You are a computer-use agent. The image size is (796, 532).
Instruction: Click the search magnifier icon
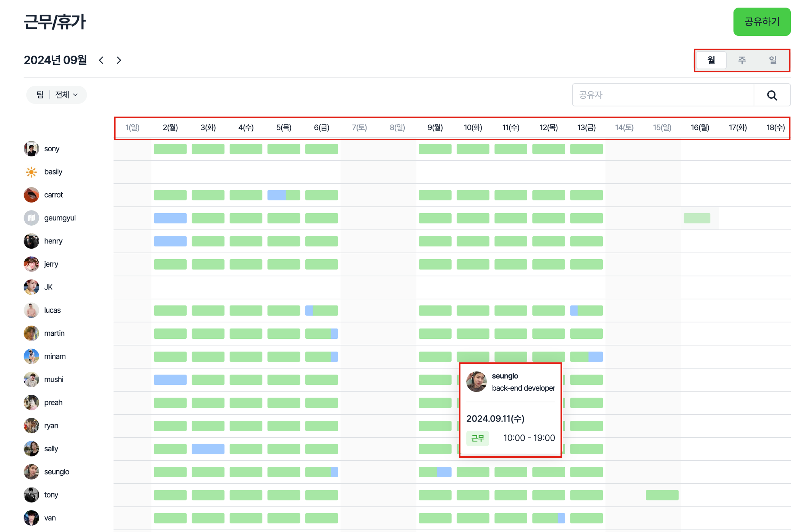coord(772,95)
